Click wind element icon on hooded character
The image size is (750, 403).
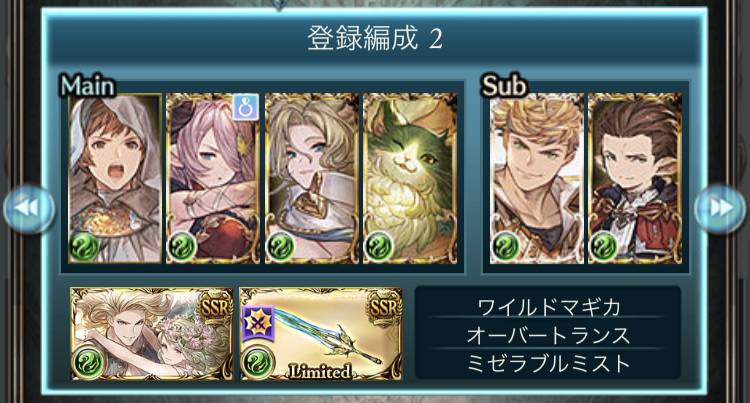click(85, 247)
